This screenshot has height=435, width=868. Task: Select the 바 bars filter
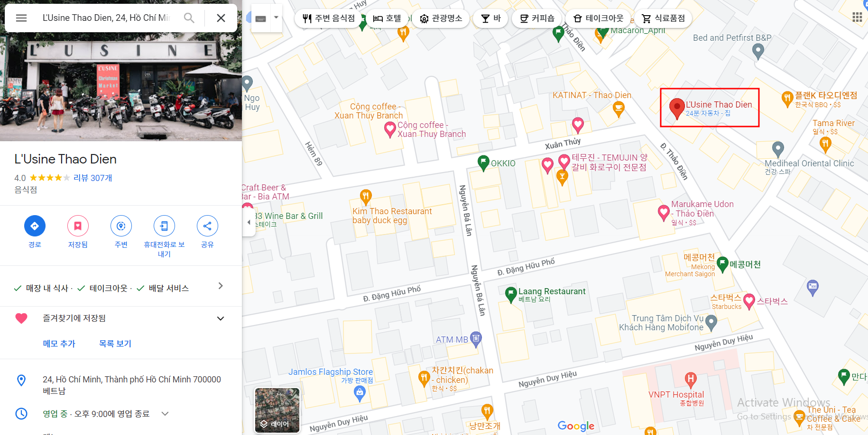click(x=490, y=18)
